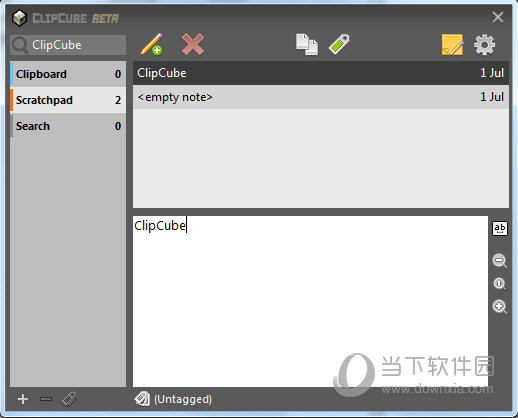Click the plus icon to add a tag
This screenshot has width=518, height=418.
click(23, 399)
